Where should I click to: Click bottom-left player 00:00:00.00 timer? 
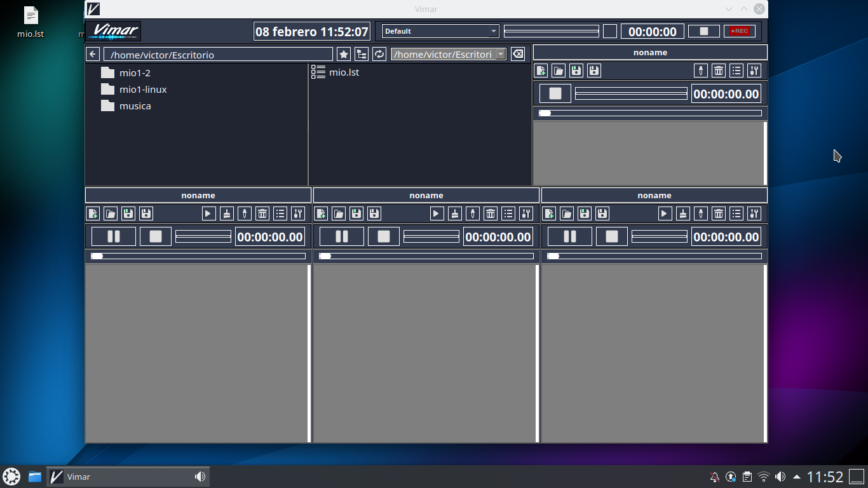270,237
